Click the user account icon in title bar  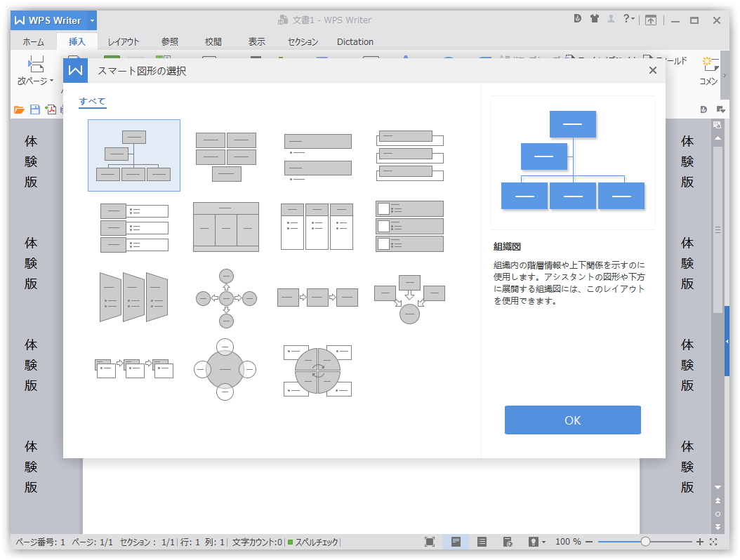[x=611, y=19]
